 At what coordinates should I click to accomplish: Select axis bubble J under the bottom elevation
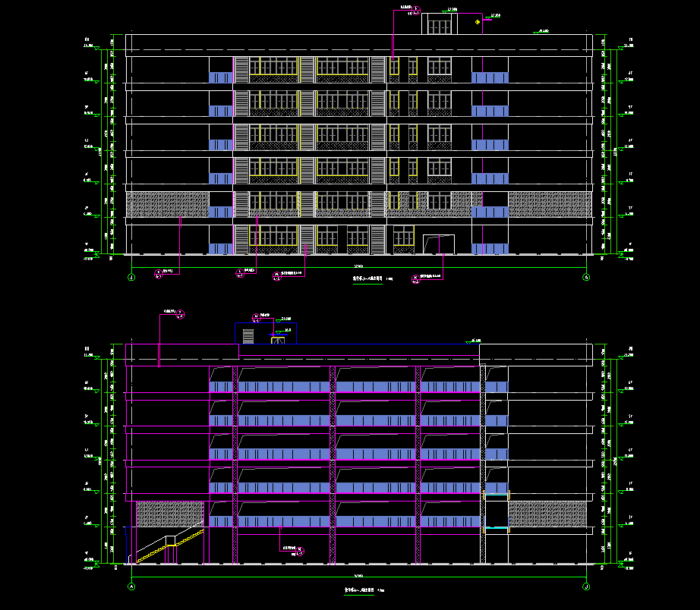pos(586,586)
